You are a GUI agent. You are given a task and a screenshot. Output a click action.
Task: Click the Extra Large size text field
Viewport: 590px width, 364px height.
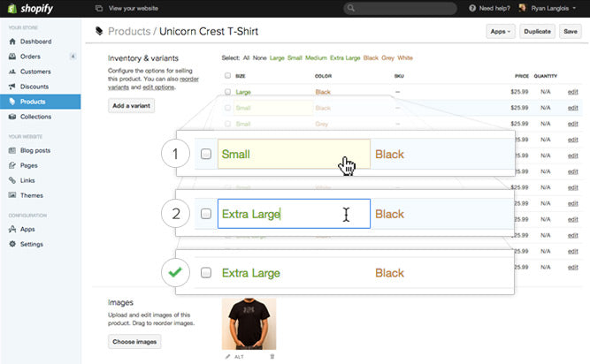pyautogui.click(x=294, y=214)
